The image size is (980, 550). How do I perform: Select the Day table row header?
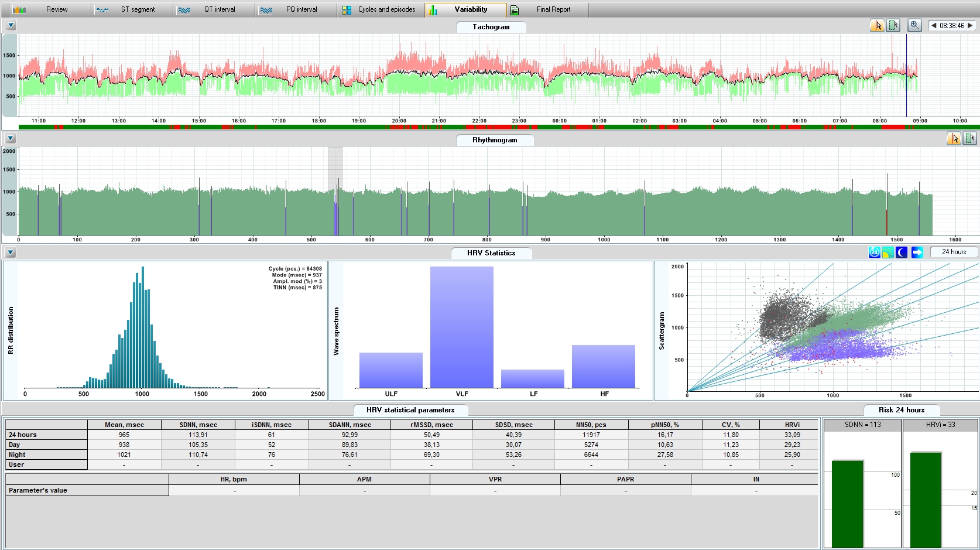[x=46, y=445]
